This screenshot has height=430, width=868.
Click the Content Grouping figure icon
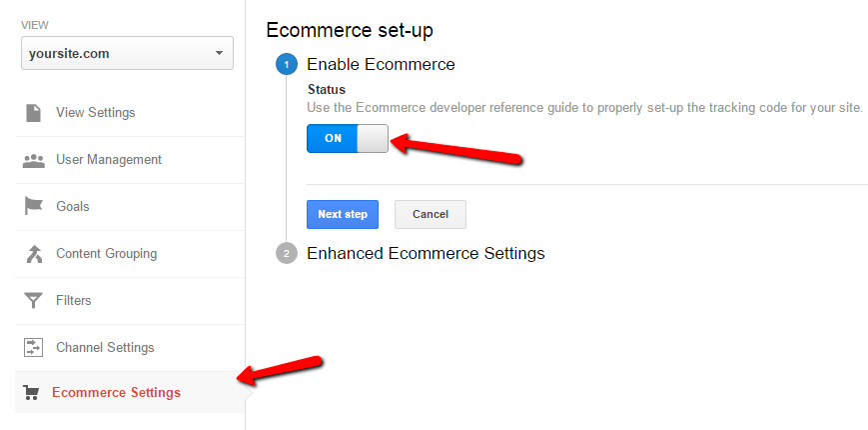(x=34, y=254)
